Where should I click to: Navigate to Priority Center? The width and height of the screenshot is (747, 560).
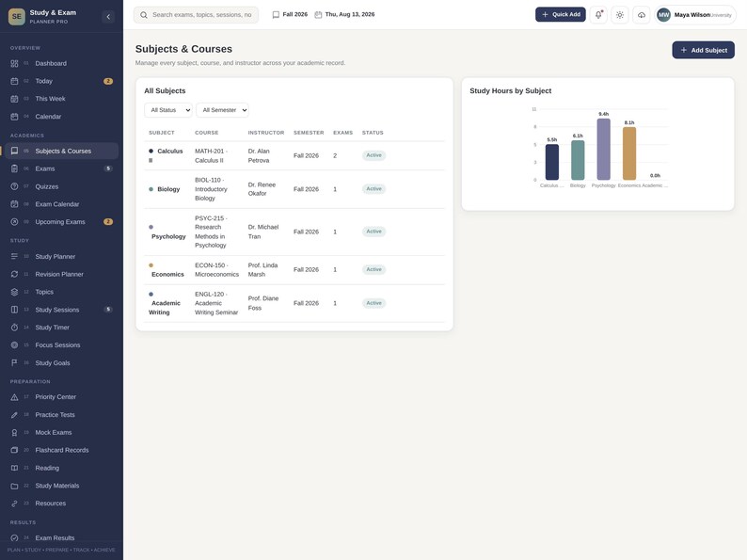62,397
